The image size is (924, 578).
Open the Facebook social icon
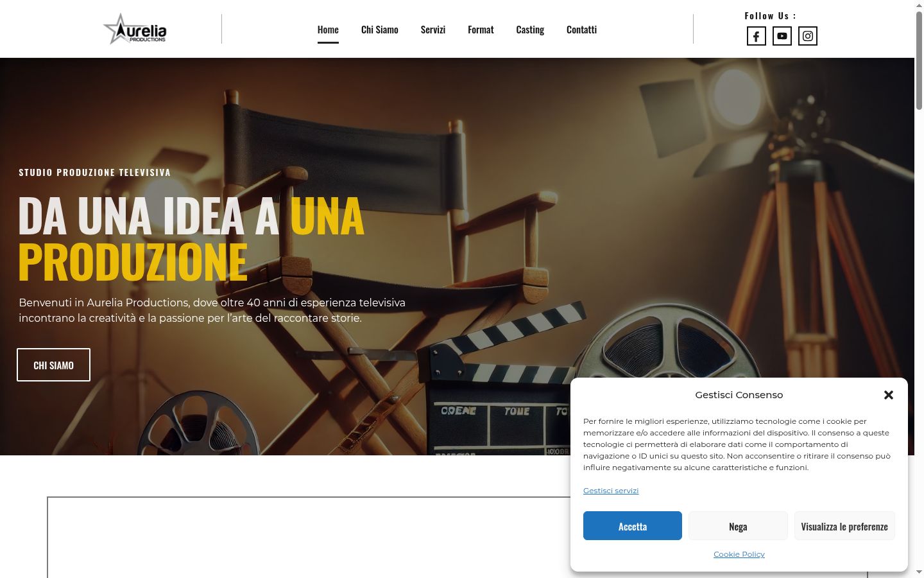coord(757,36)
